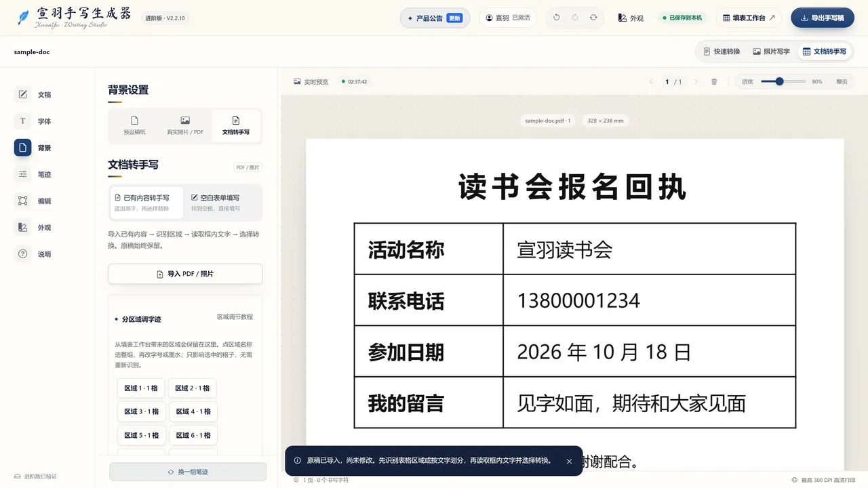Viewport: 868px width, 488px height.
Task: Open the 字体 font section
Action: [x=34, y=121]
